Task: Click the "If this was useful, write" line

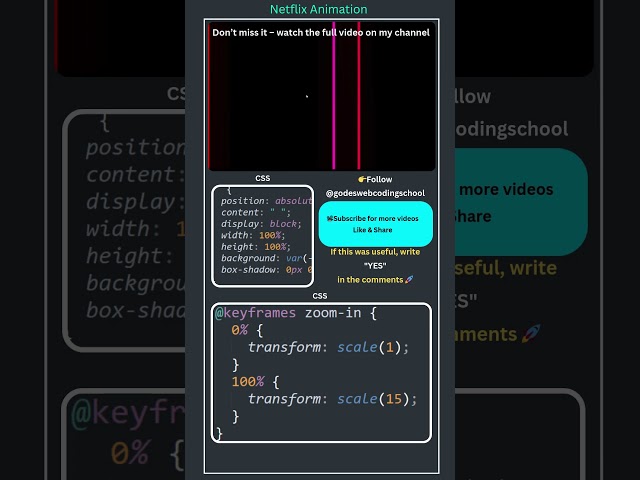Action: click(375, 252)
